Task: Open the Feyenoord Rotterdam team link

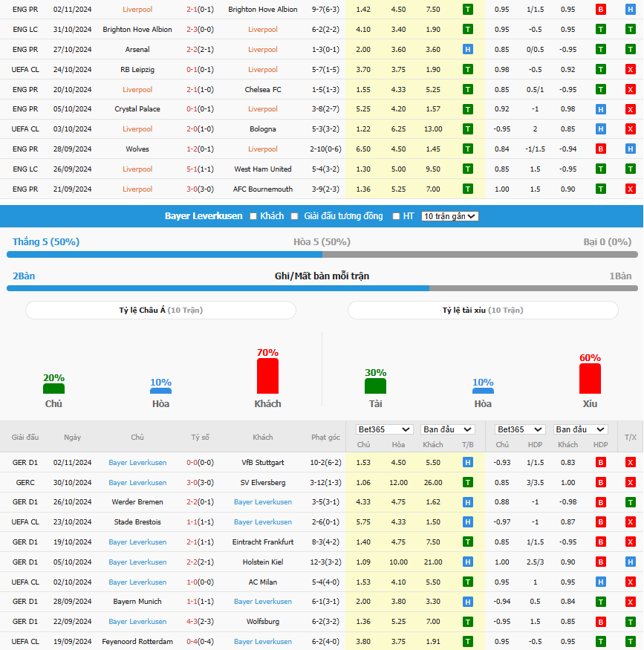Action: [137, 641]
